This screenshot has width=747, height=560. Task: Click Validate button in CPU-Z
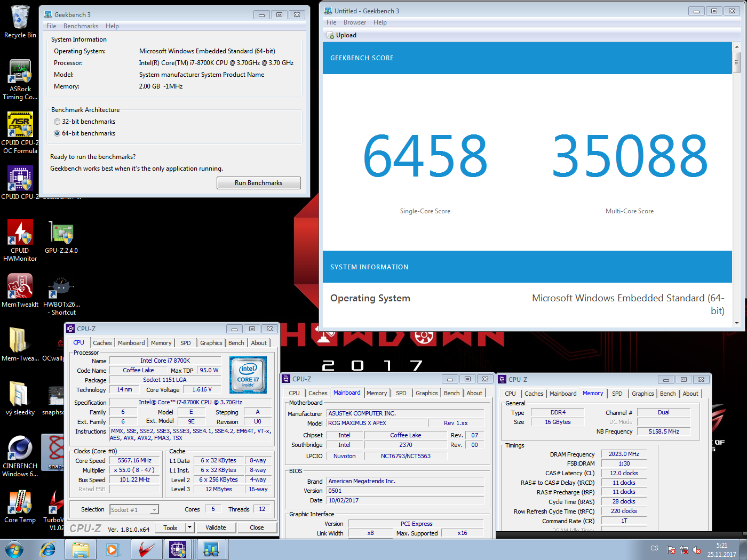[216, 527]
